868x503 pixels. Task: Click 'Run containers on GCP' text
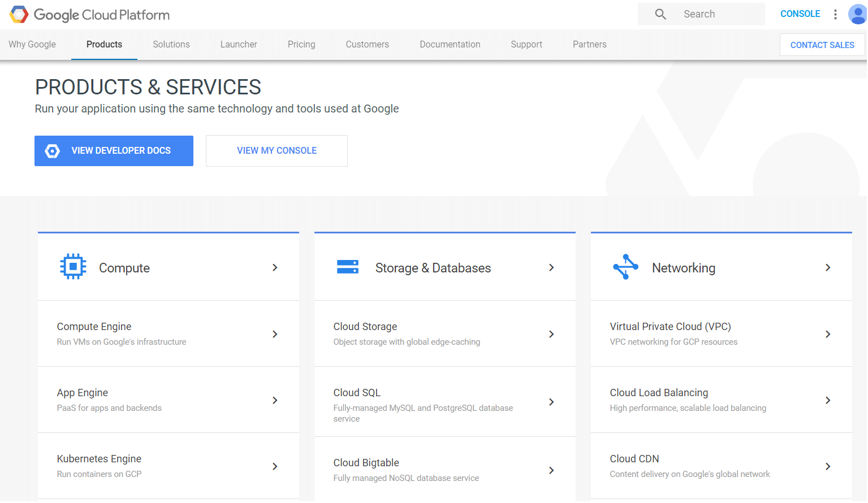[99, 474]
